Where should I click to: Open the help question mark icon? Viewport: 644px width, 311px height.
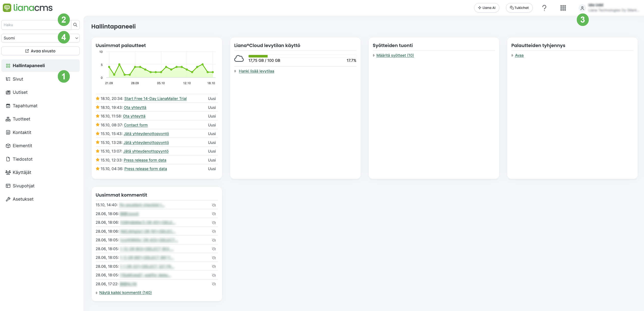[x=544, y=8]
